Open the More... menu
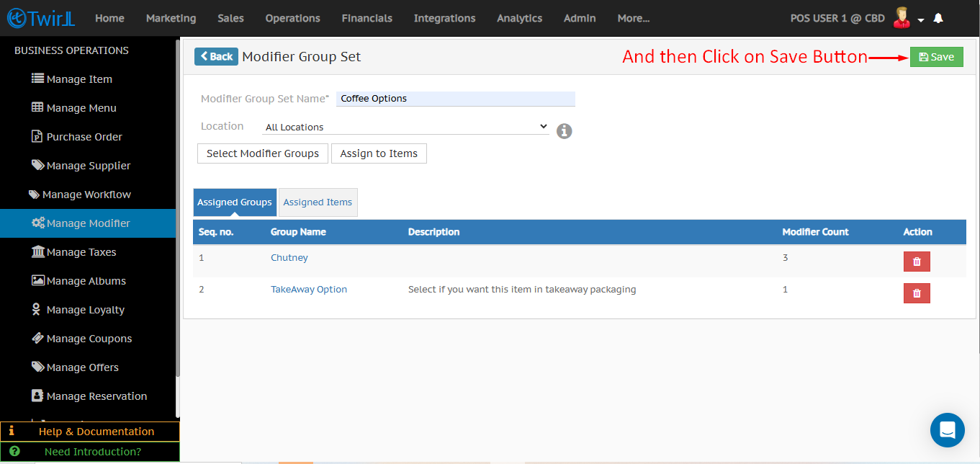 tap(633, 18)
